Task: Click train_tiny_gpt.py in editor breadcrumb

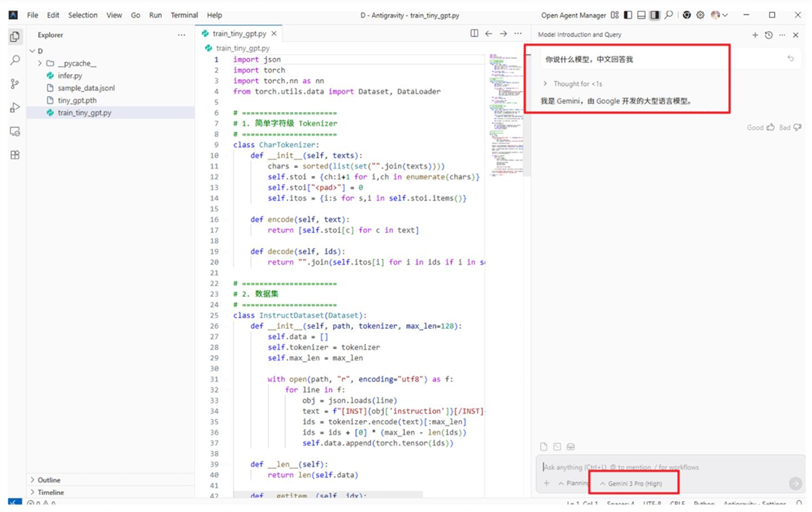Action: tap(242, 48)
